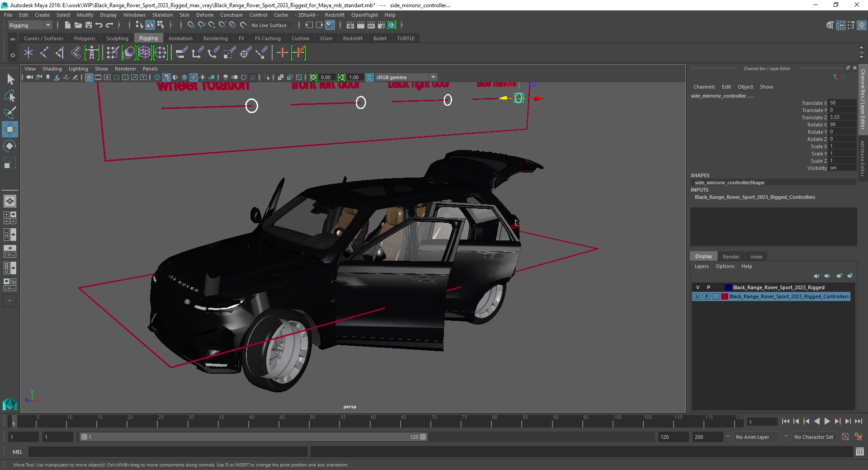Click the Layers menu in the Layer Editor
The height and width of the screenshot is (470, 868).
(702, 266)
